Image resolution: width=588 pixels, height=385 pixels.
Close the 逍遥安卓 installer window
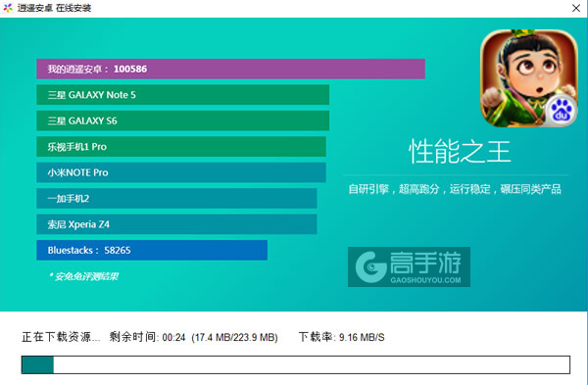[x=576, y=8]
